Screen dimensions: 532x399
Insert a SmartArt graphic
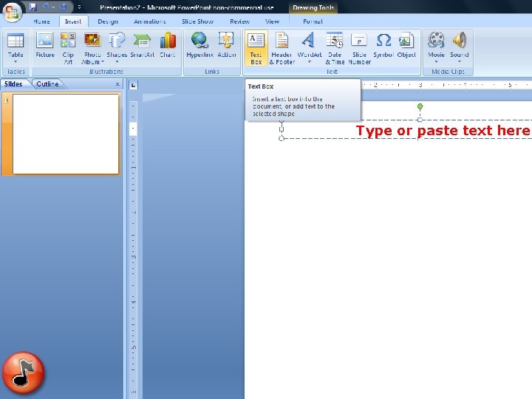click(142, 46)
